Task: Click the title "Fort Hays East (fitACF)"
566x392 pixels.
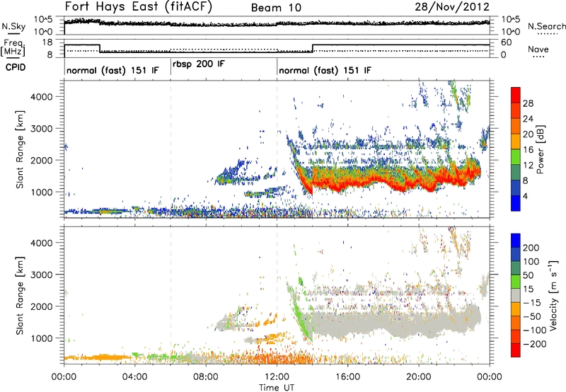Action: (138, 6)
